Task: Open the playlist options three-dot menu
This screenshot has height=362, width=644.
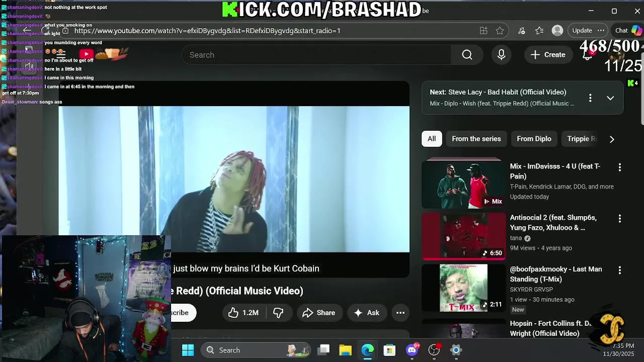Action: tap(590, 98)
